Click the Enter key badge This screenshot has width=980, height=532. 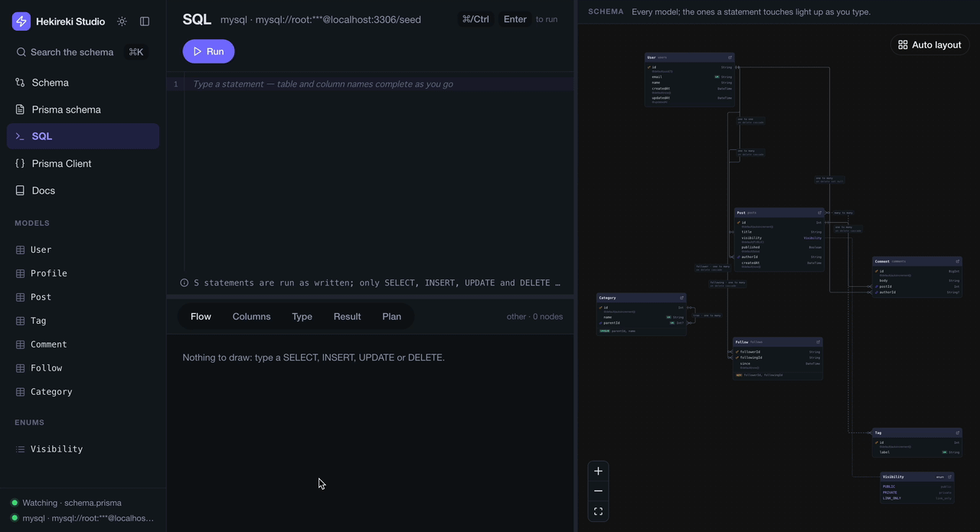tap(514, 19)
